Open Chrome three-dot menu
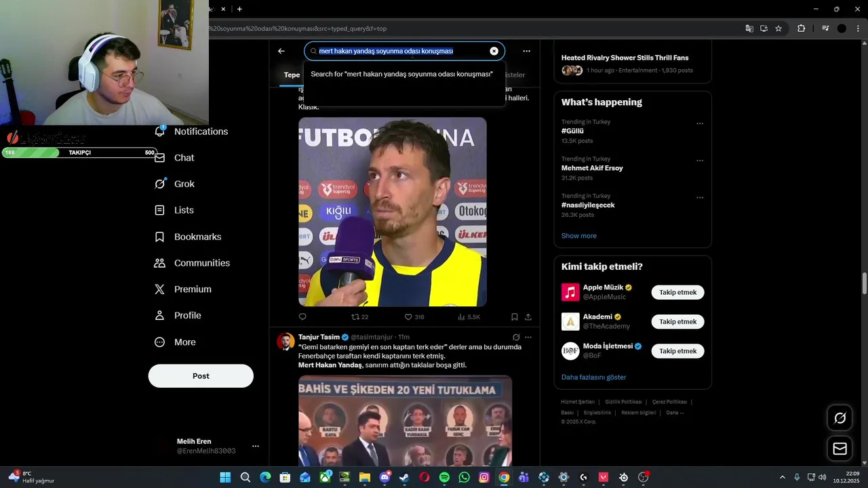 (x=859, y=28)
